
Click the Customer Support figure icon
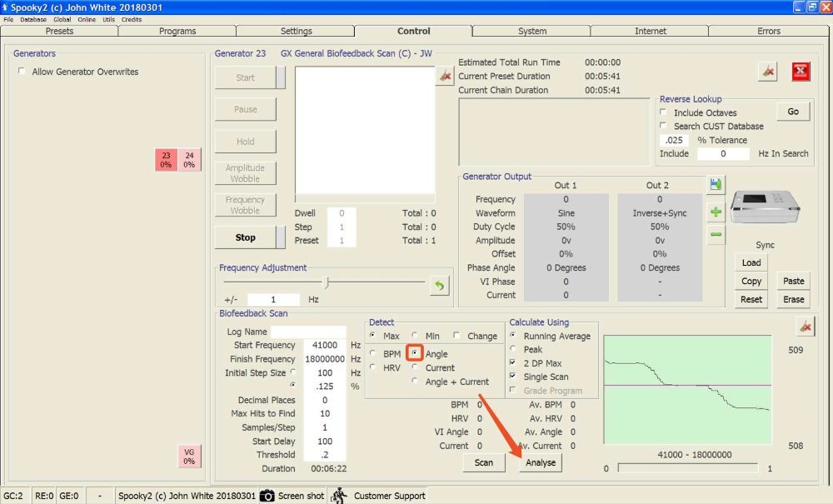click(338, 496)
